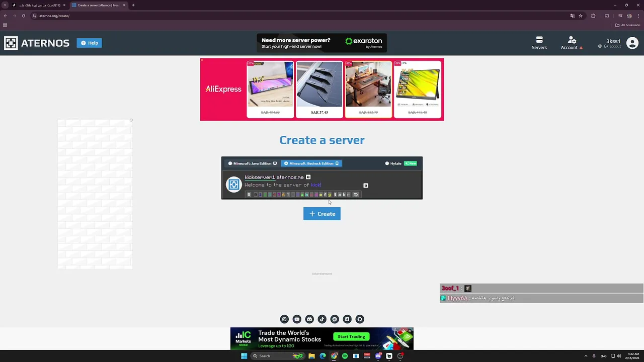Open settings gear beside Logout
The height and width of the screenshot is (362, 644).
tap(600, 46)
